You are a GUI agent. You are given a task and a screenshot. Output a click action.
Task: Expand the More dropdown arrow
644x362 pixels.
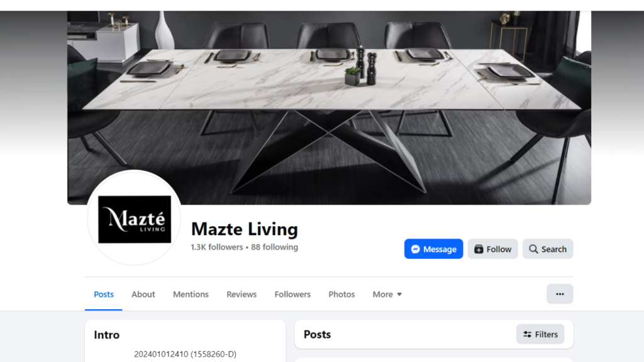point(399,294)
